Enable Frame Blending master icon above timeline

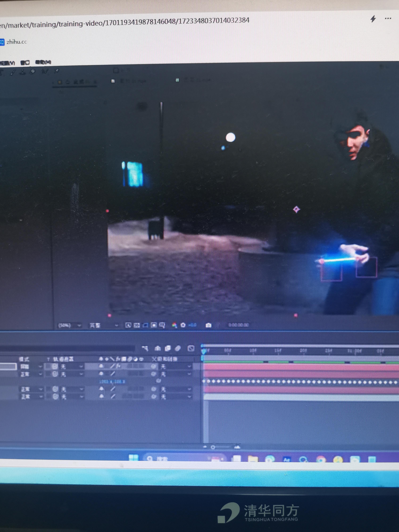point(168,348)
